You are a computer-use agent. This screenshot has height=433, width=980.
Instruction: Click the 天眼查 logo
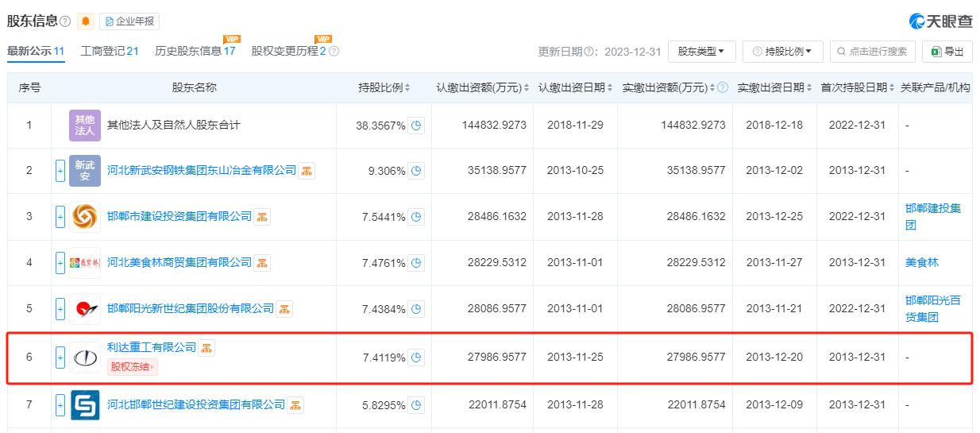pos(941,21)
